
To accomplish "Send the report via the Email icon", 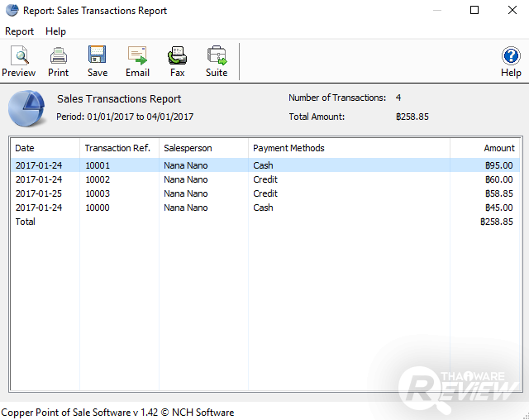I will [137, 62].
